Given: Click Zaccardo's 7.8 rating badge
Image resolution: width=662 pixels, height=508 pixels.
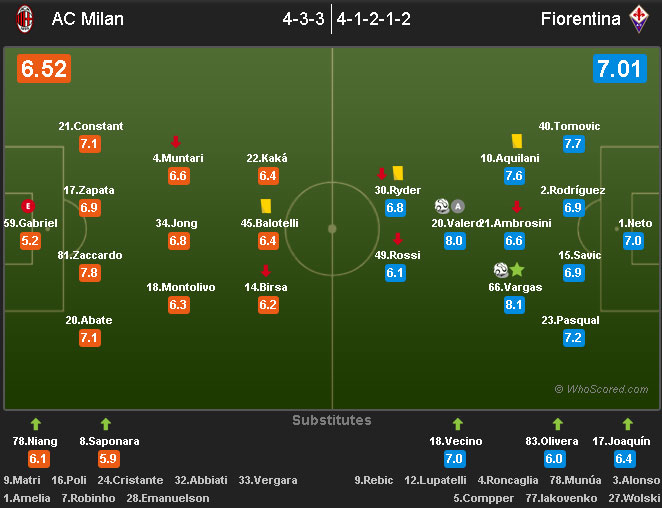Looking at the screenshot, I should (x=89, y=272).
